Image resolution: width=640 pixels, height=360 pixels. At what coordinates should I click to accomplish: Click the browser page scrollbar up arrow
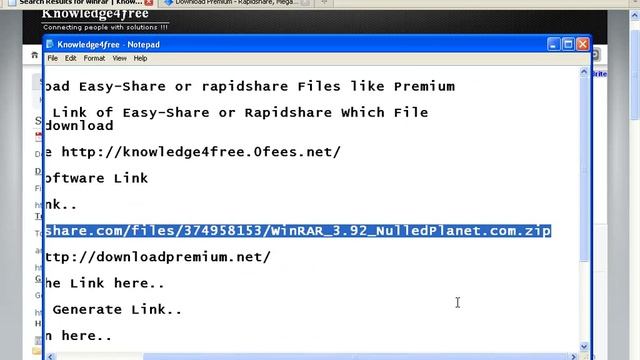click(635, 16)
